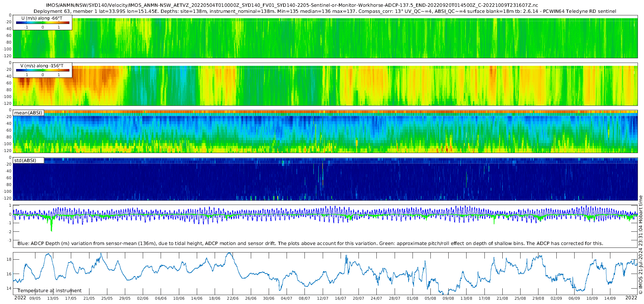Pick the 04/07 date on the time axis
Viewport: 644px width, 304px height.
tap(287, 298)
